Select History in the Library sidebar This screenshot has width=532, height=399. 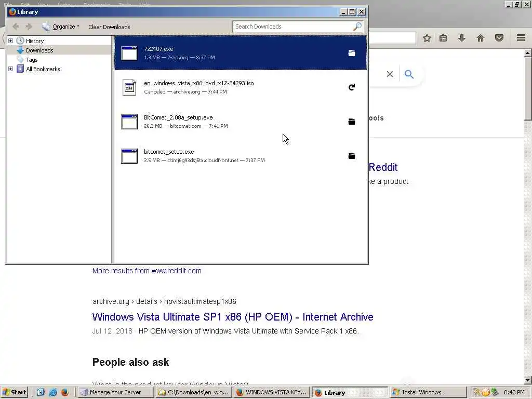[35, 41]
